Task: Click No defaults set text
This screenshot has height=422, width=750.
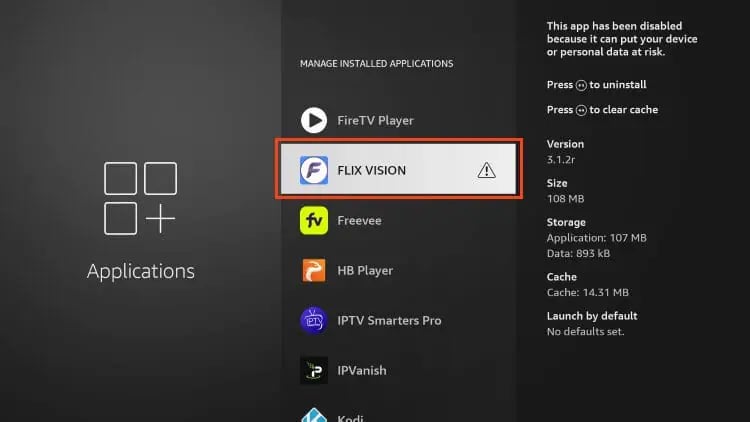Action: pos(585,332)
